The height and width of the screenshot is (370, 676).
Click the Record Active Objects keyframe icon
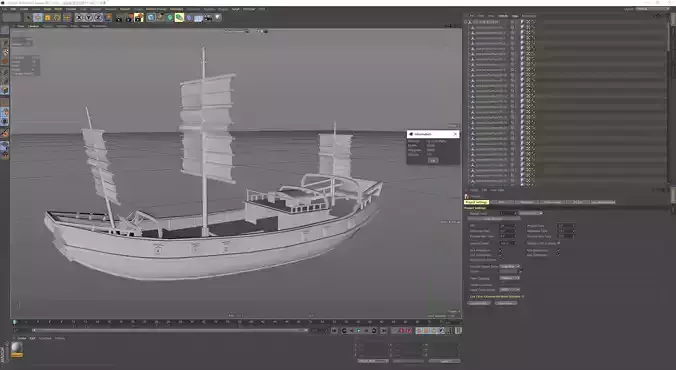point(395,331)
